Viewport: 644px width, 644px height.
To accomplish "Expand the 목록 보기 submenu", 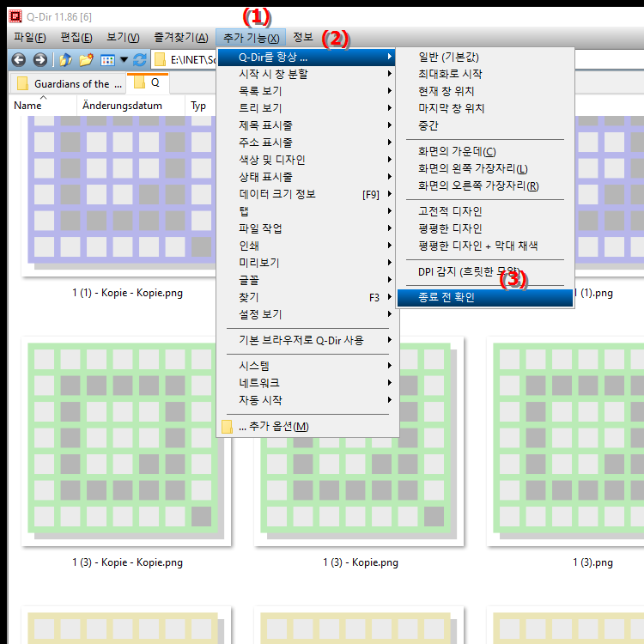I will pos(307,91).
